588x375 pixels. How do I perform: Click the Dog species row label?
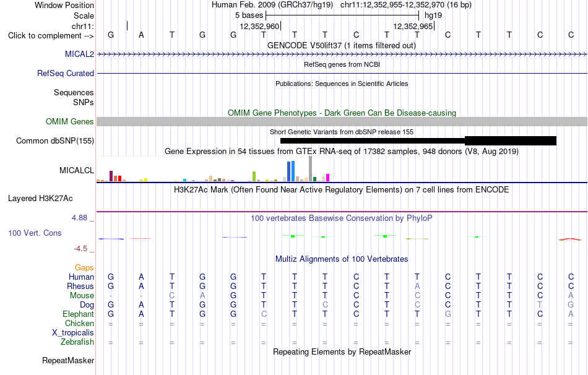[x=87, y=305]
